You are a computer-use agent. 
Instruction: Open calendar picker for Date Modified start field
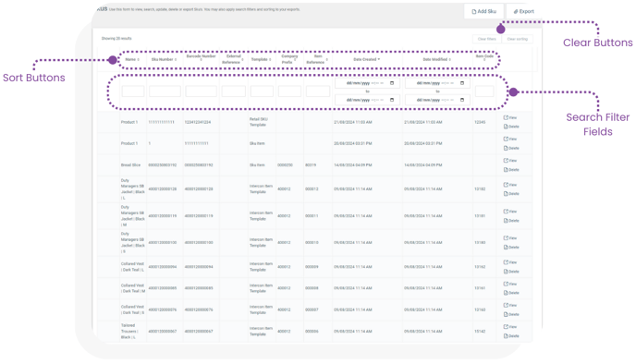pos(462,83)
